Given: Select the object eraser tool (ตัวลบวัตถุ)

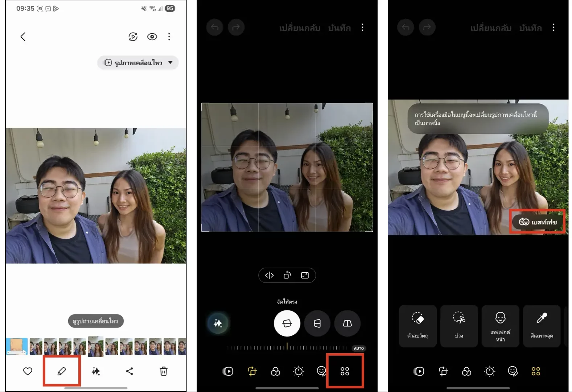Looking at the screenshot, I should (x=417, y=326).
